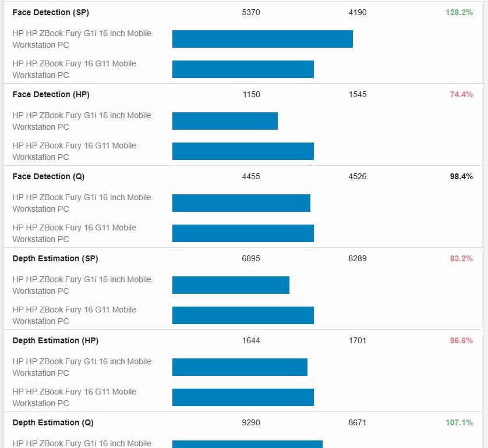This screenshot has height=448, width=488.
Task: Click the 83.2% percentage result
Action: 461,258
